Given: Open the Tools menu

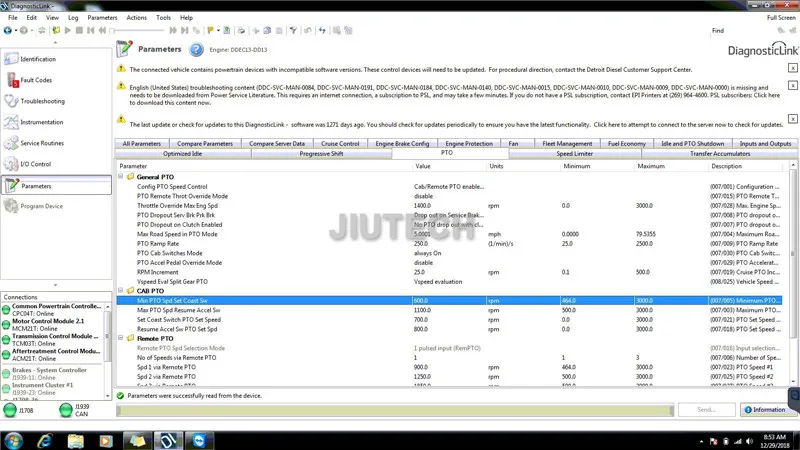Looking at the screenshot, I should pyautogui.click(x=163, y=17).
